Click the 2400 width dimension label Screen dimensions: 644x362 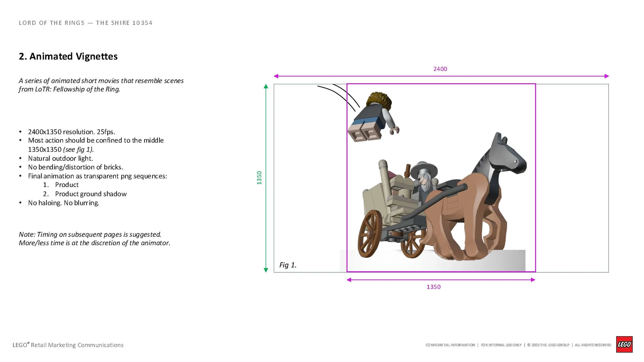coord(440,69)
